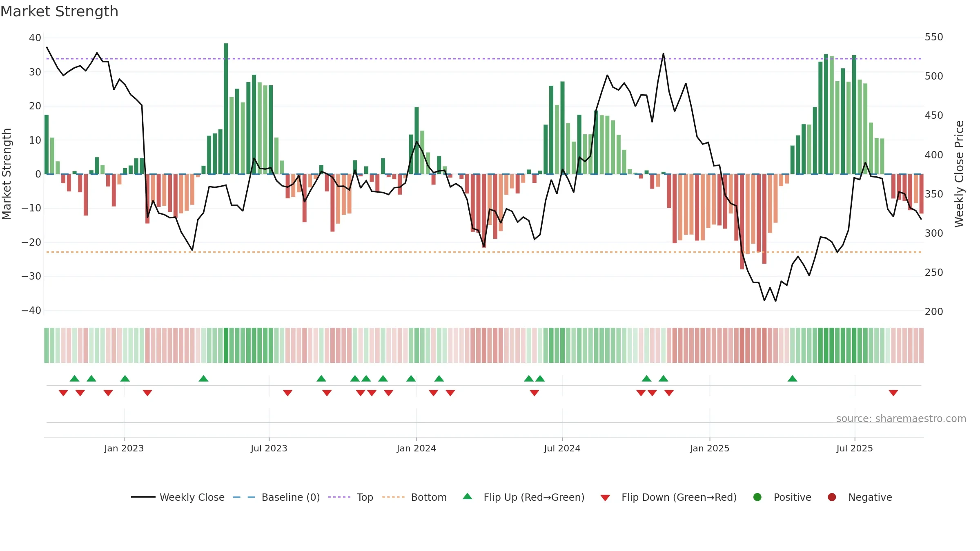Toggle the 'Negative' legend label
980x551 pixels.
tap(870, 498)
